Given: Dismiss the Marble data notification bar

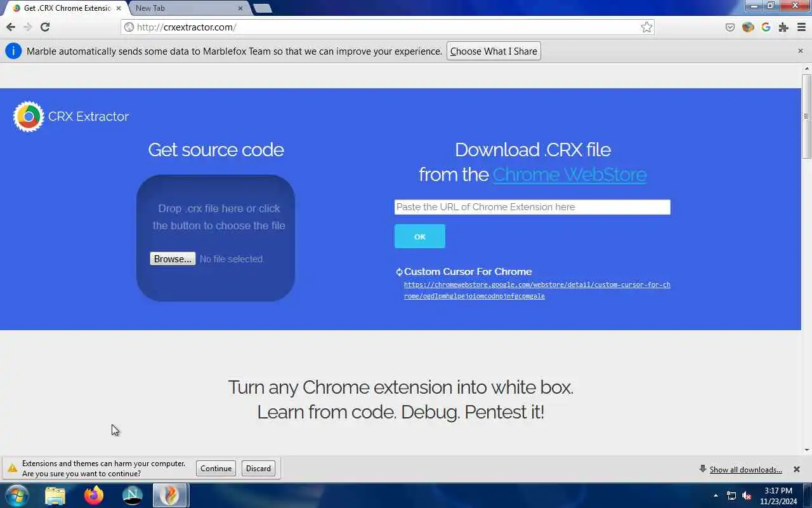Looking at the screenshot, I should click(x=800, y=51).
